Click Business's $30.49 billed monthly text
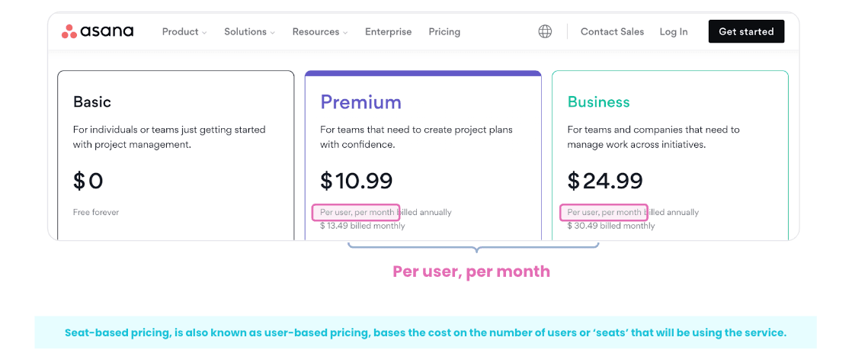Screen dimensions: 868x363 pos(611,226)
